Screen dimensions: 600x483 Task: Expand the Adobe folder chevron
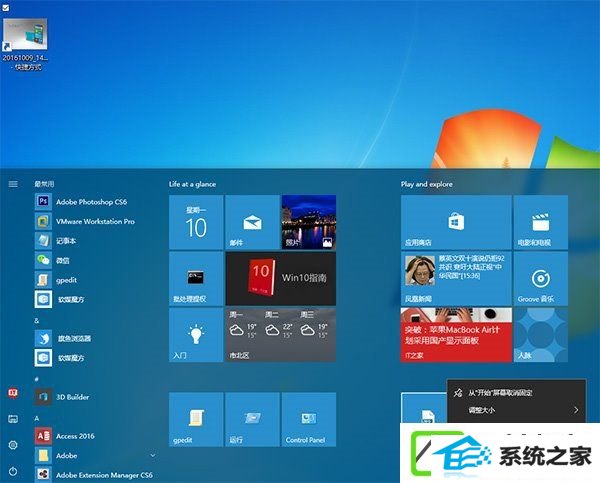(x=153, y=455)
